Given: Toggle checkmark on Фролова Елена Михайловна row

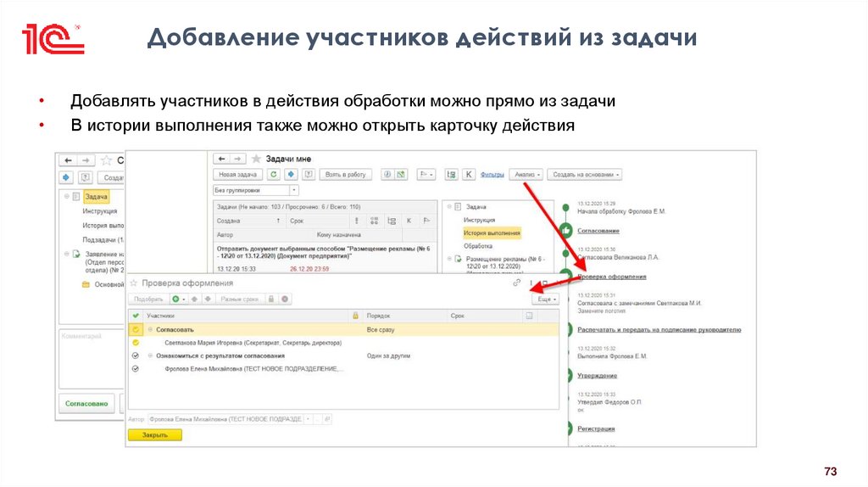Looking at the screenshot, I should [136, 368].
